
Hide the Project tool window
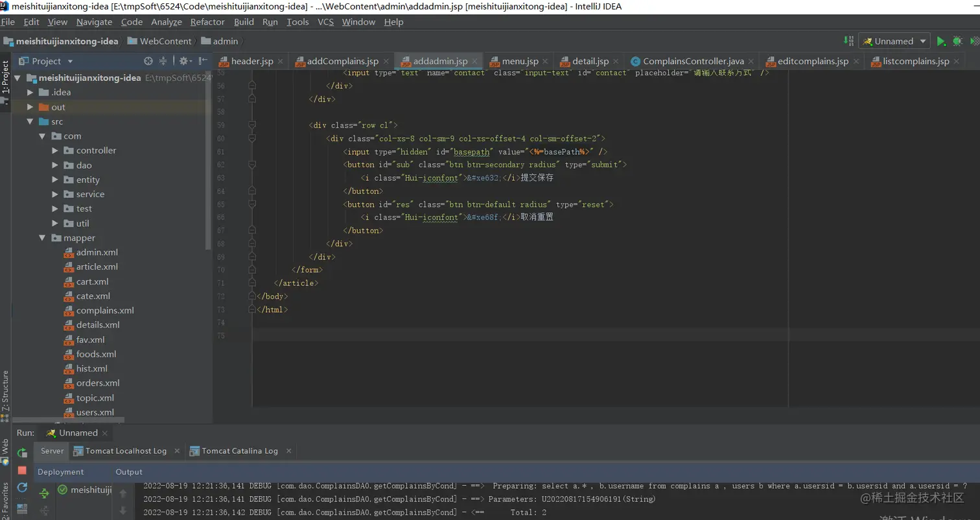(202, 61)
